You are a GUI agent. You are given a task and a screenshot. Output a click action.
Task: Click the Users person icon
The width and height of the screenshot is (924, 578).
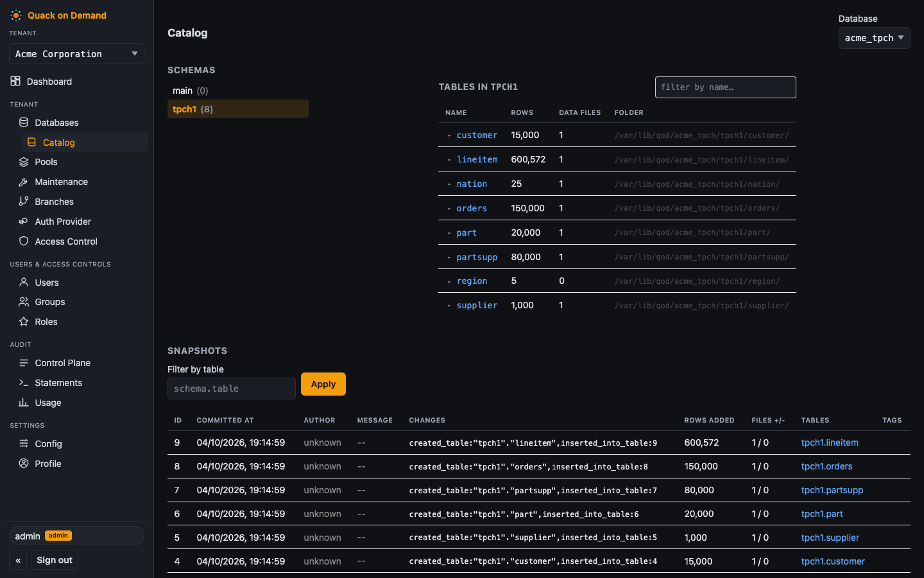(x=24, y=282)
